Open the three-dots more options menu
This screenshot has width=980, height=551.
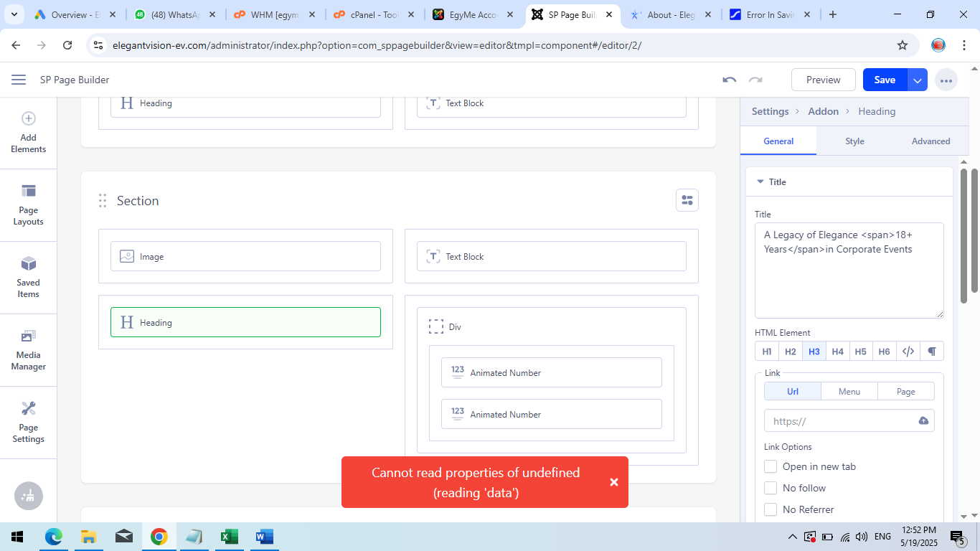(946, 80)
